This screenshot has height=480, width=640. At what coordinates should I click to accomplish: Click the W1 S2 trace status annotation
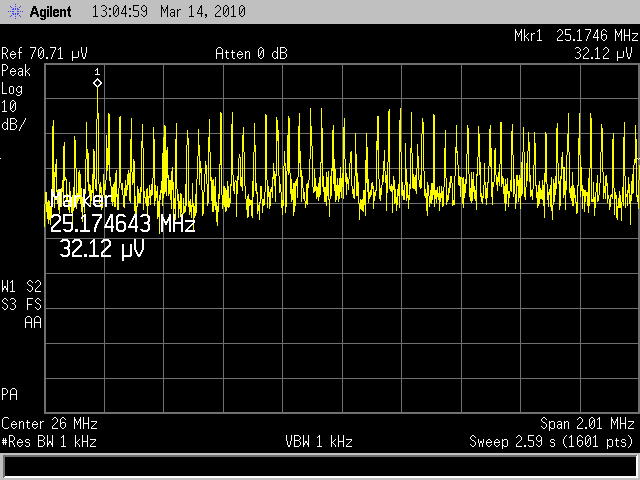click(21, 286)
